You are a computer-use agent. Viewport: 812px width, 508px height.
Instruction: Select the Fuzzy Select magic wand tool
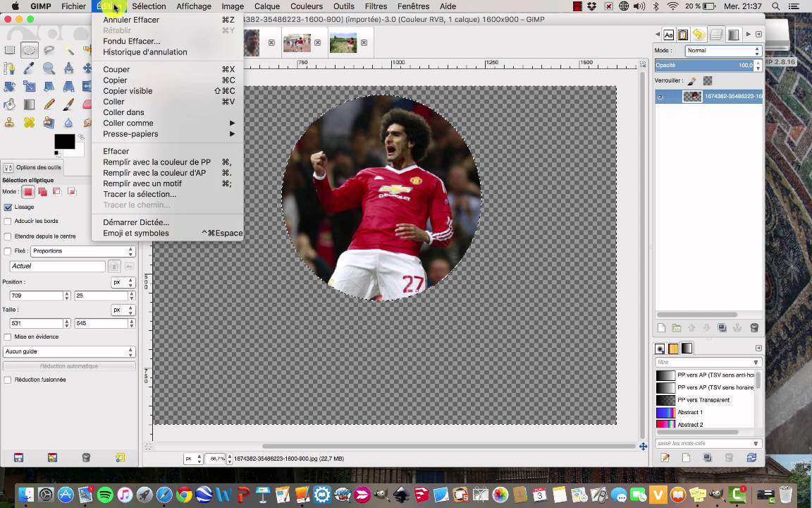tap(69, 50)
